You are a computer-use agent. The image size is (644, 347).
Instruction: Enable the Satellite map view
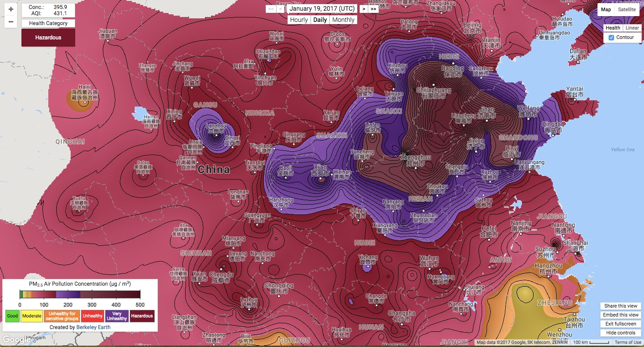pos(627,9)
